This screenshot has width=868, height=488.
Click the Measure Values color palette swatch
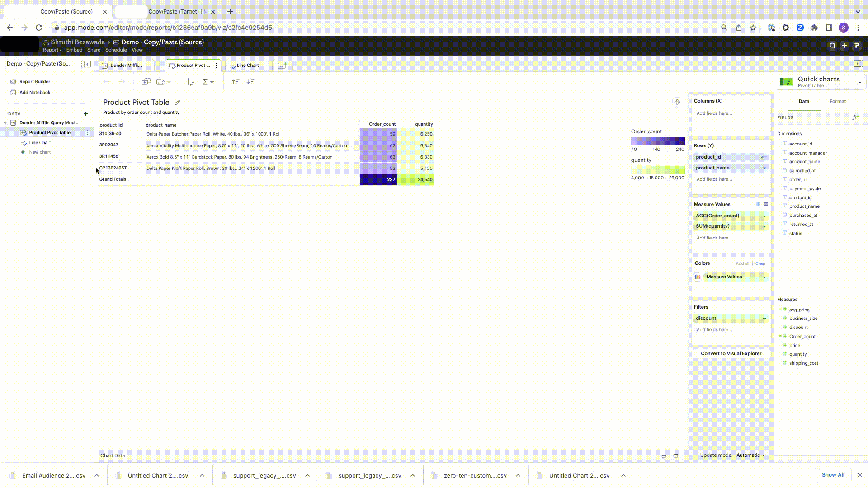pyautogui.click(x=698, y=277)
